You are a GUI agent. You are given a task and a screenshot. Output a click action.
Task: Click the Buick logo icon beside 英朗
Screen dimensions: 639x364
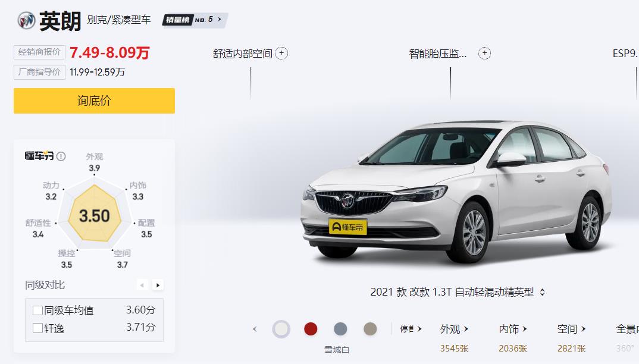pos(27,20)
